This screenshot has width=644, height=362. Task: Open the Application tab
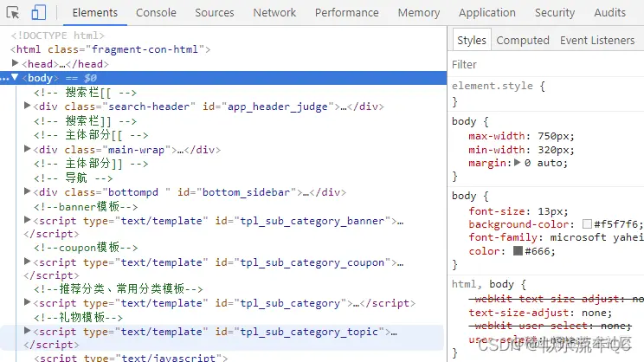click(487, 13)
